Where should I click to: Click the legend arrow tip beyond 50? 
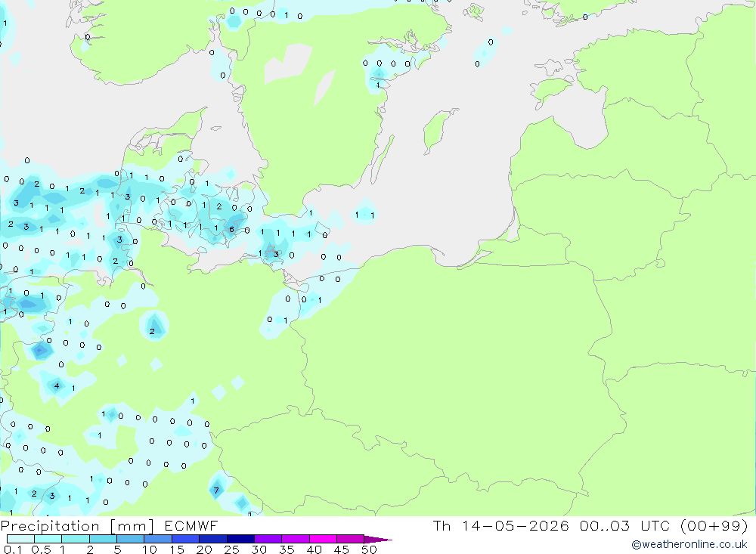[379, 539]
